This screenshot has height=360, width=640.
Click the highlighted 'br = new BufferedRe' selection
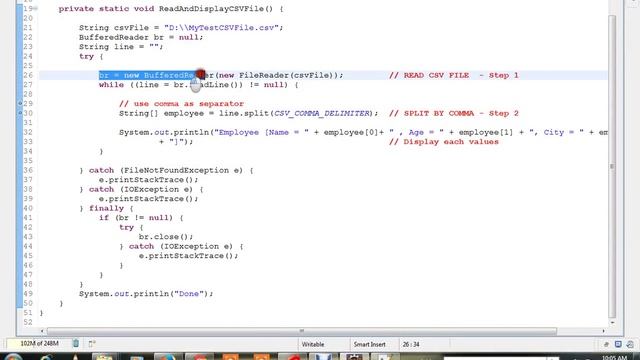pyautogui.click(x=147, y=75)
